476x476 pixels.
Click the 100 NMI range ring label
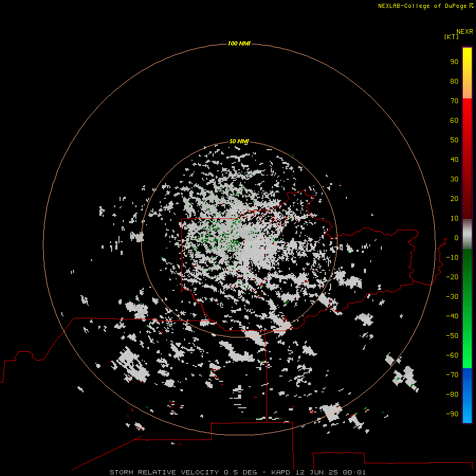coord(239,43)
